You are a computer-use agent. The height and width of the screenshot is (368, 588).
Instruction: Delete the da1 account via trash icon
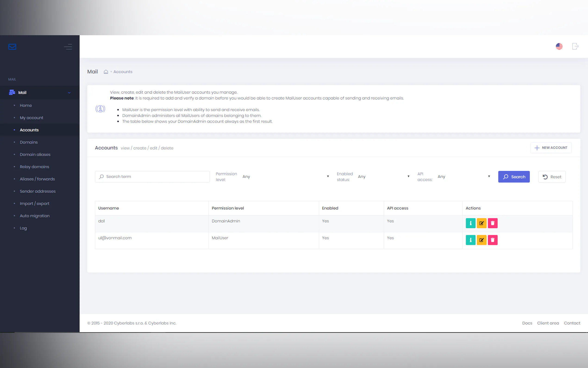tap(492, 223)
